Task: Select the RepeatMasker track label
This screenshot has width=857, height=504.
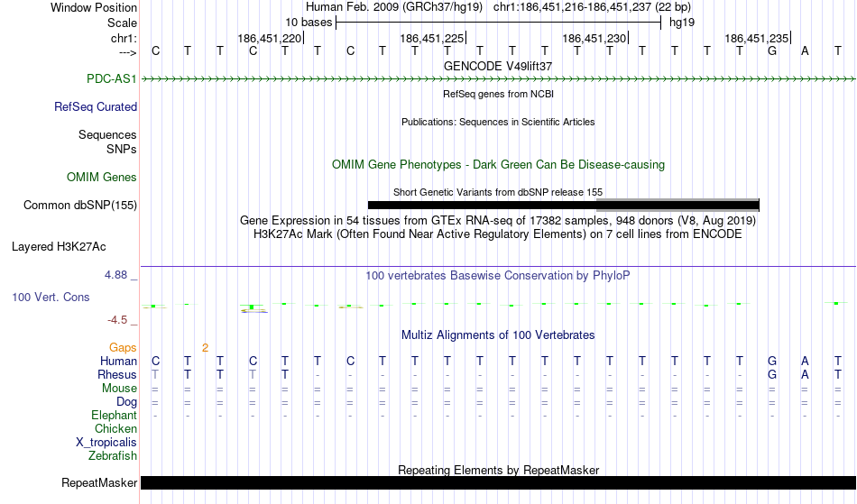Action: (x=99, y=482)
